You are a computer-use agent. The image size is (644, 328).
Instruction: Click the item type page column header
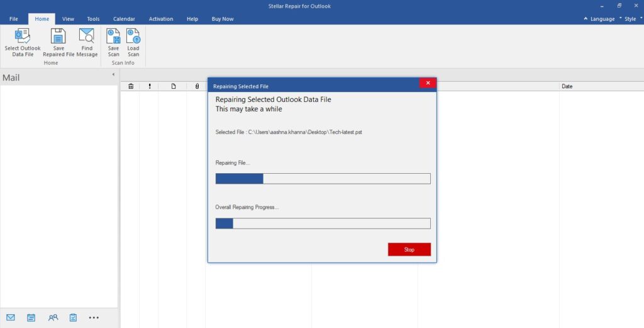[x=174, y=86]
